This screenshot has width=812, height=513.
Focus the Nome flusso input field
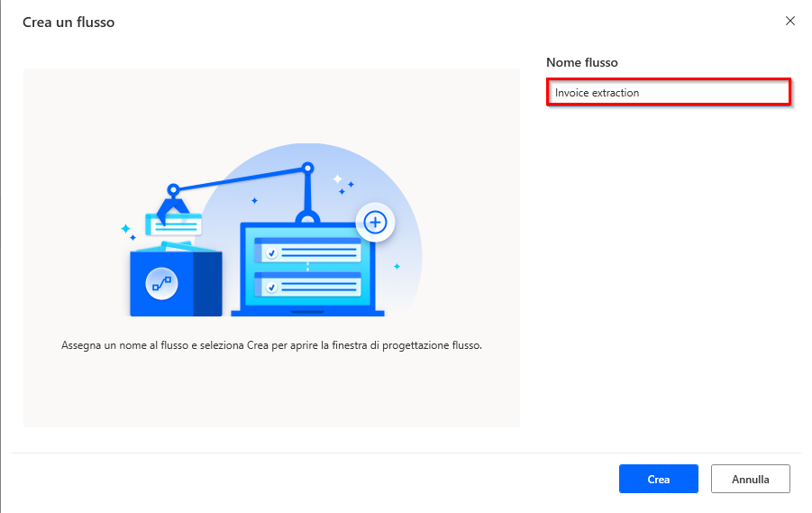pos(669,92)
